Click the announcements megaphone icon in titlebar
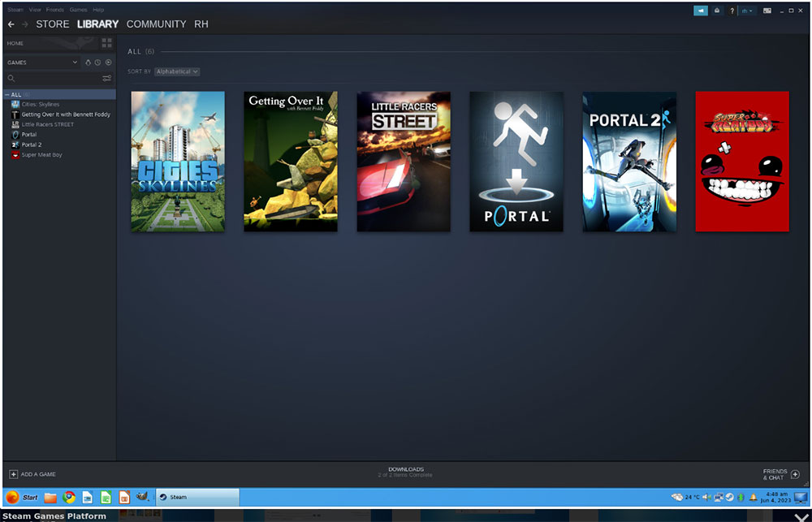The height and width of the screenshot is (522, 812). 700,11
